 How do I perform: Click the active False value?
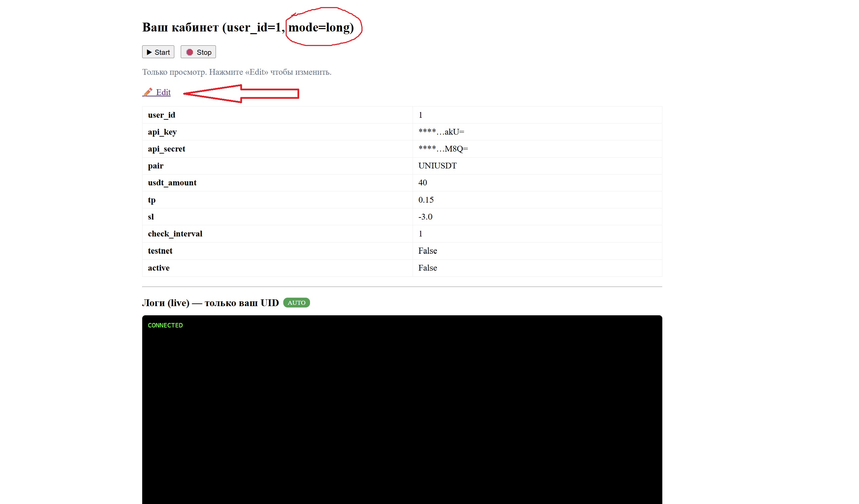pyautogui.click(x=427, y=268)
